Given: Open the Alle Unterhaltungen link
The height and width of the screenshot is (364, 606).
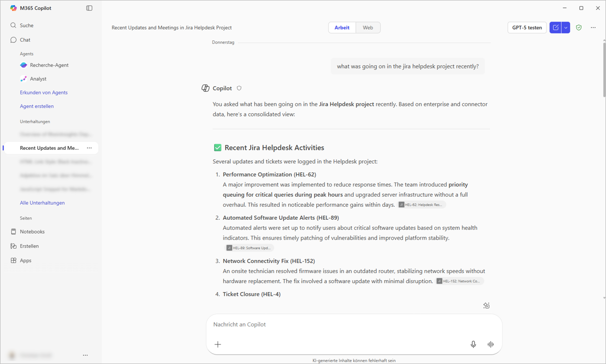Looking at the screenshot, I should click(42, 203).
